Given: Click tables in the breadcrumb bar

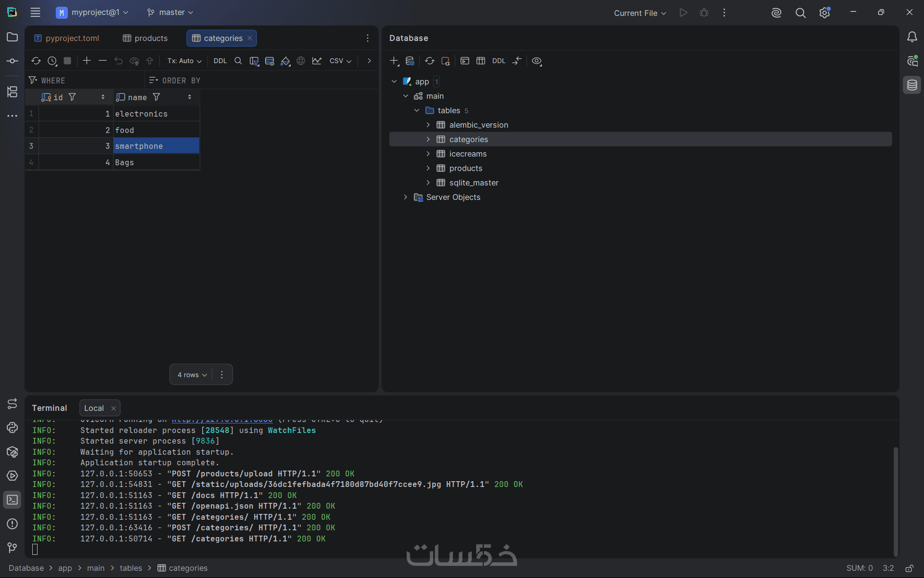Looking at the screenshot, I should (131, 568).
